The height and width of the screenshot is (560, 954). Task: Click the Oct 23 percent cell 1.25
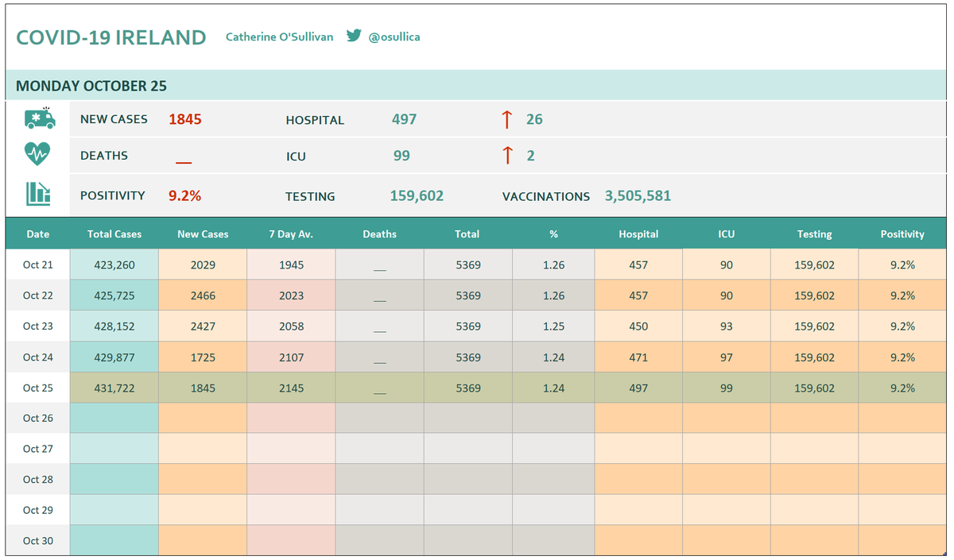[553, 326]
